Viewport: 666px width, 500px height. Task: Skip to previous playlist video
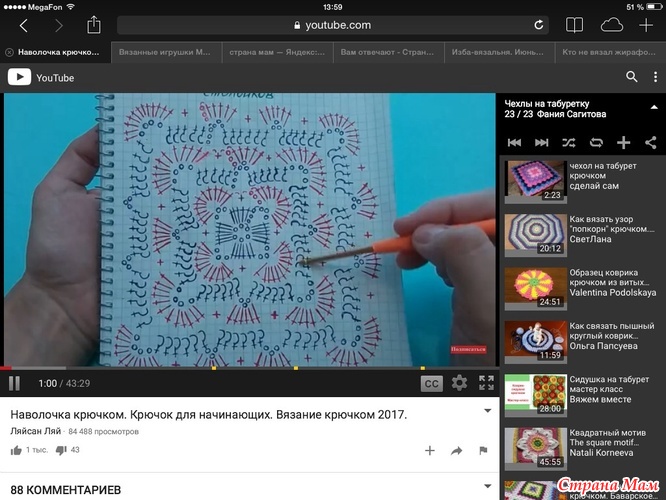tap(514, 143)
